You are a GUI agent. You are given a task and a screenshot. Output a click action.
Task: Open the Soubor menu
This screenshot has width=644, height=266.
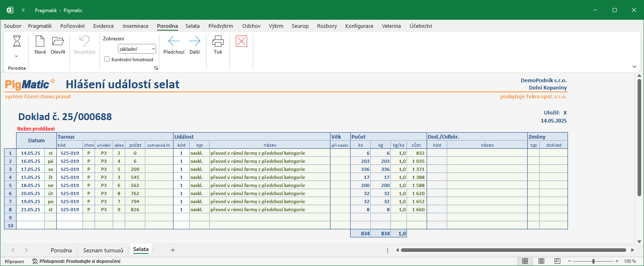click(12, 26)
